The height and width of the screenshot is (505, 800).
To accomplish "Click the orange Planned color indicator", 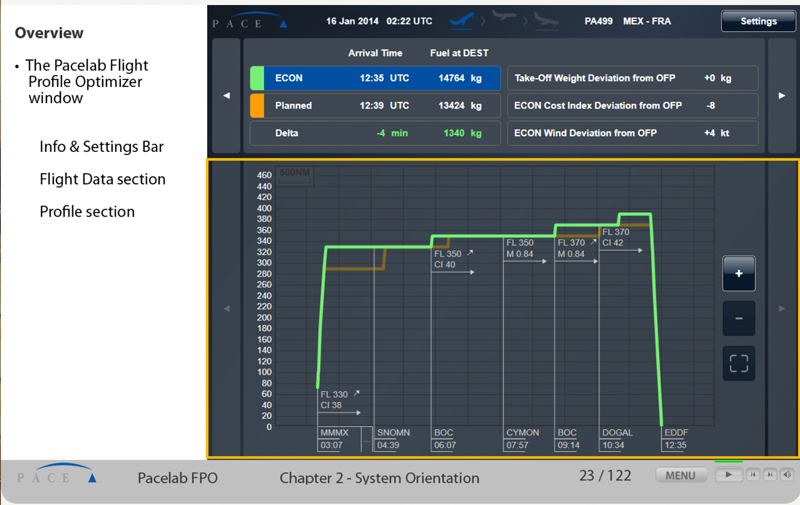I will [x=257, y=105].
